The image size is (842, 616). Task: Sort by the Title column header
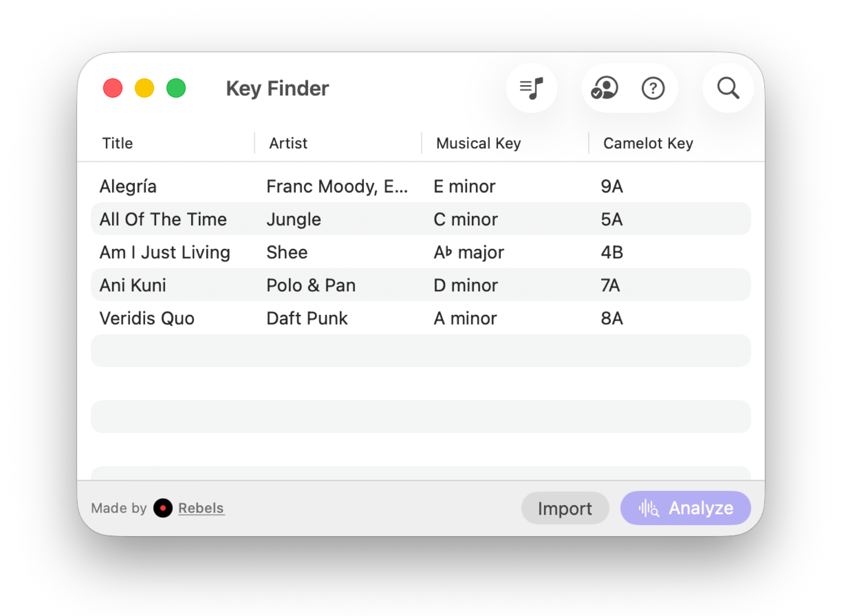(118, 143)
